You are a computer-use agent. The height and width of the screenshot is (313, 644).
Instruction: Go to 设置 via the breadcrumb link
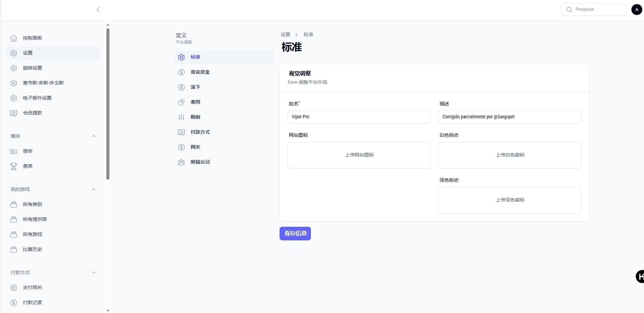[x=285, y=35]
